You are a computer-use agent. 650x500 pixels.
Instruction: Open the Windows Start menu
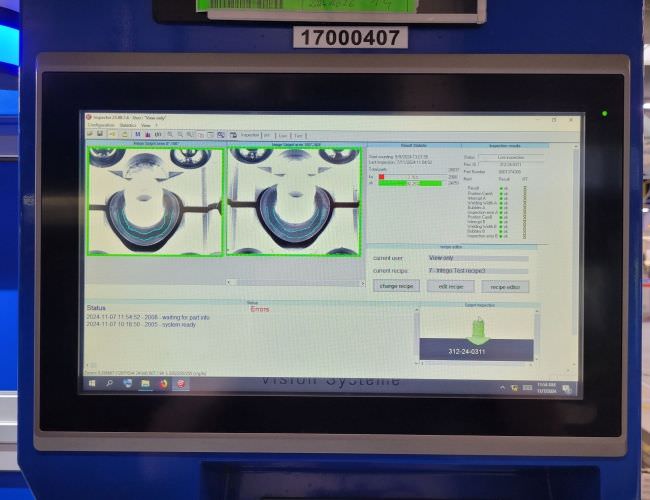tap(92, 384)
